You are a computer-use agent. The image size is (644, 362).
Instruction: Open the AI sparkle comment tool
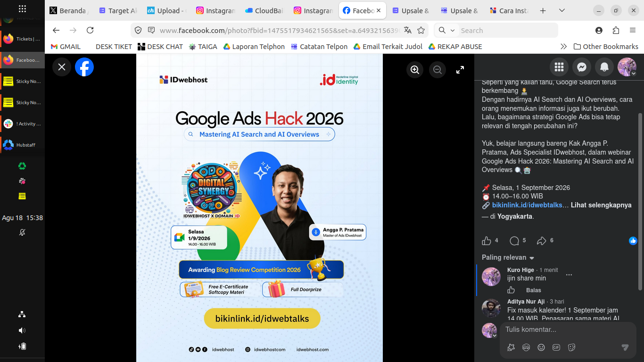[x=511, y=347]
